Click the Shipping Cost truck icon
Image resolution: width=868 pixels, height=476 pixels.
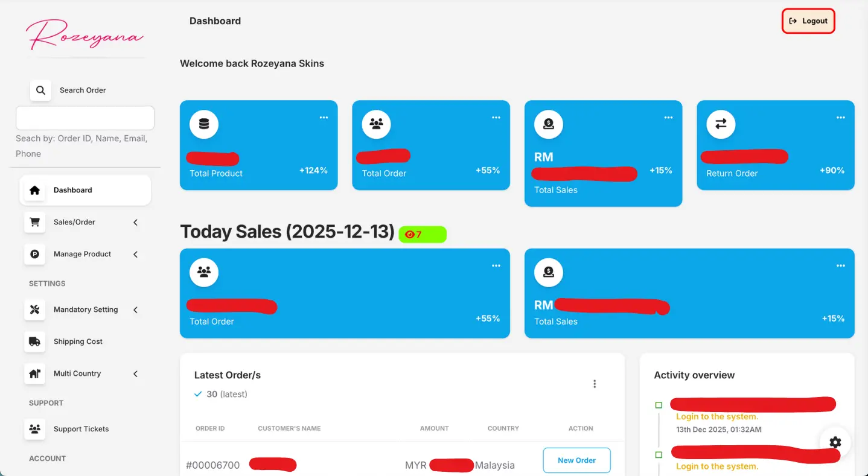coord(35,341)
